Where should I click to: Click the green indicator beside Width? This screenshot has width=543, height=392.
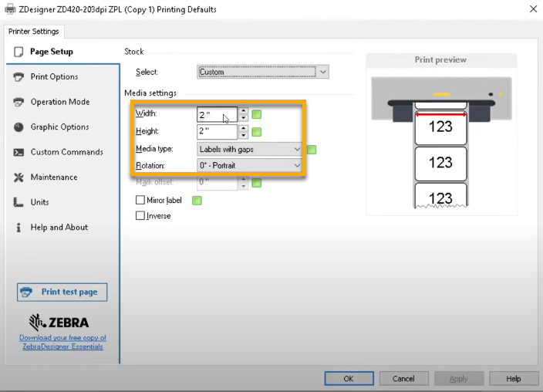coord(257,114)
